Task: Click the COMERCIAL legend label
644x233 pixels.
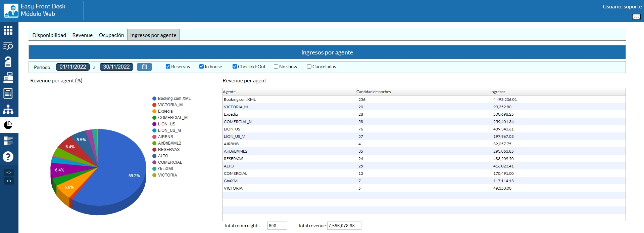Action: [x=170, y=162]
